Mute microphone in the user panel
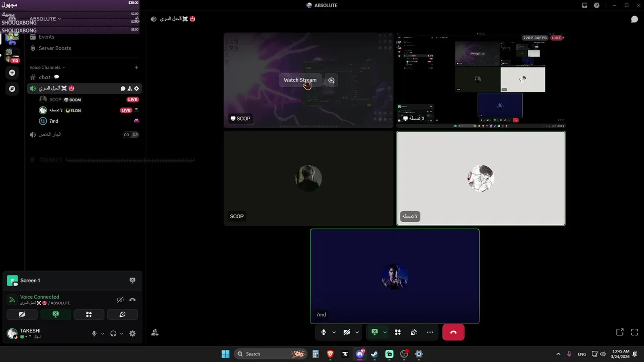Image resolution: width=644 pixels, height=362 pixels. point(94,333)
